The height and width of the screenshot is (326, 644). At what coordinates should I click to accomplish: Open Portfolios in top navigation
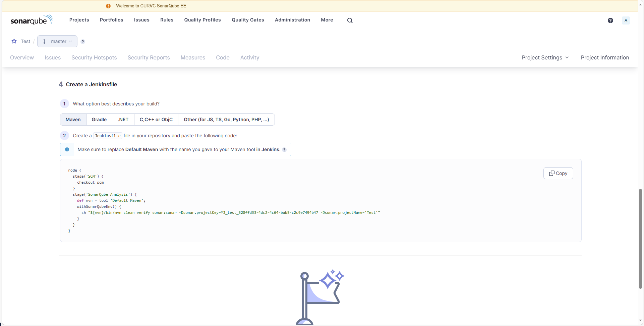[112, 20]
